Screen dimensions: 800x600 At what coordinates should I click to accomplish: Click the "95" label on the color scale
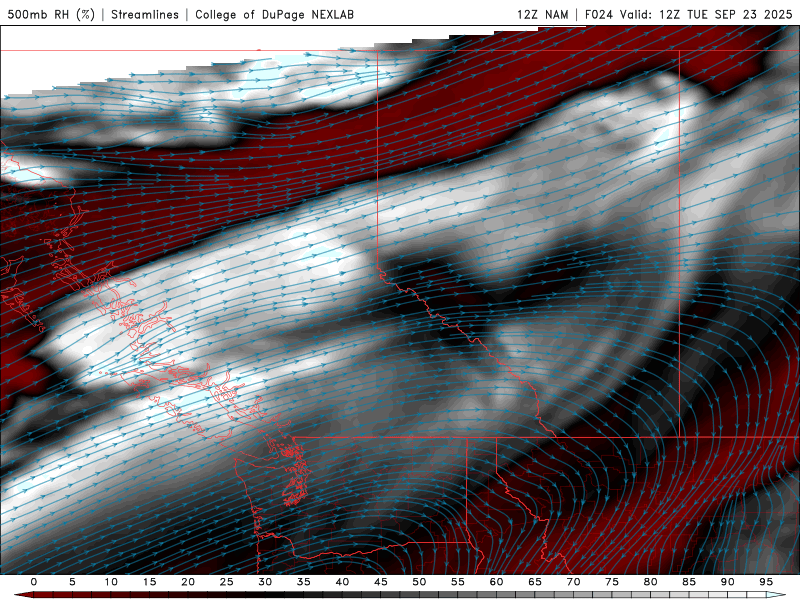coord(766,582)
